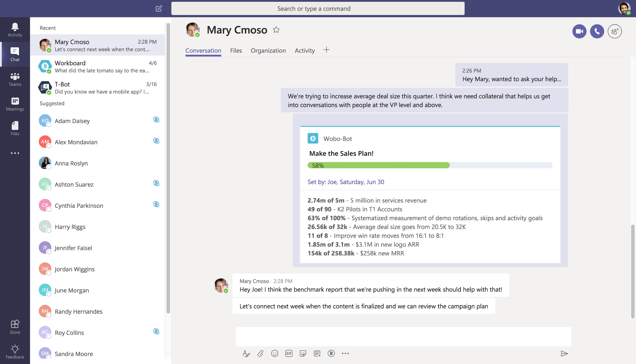636x364 pixels.
Task: Open the Files tab of the chat
Action: pyautogui.click(x=236, y=50)
